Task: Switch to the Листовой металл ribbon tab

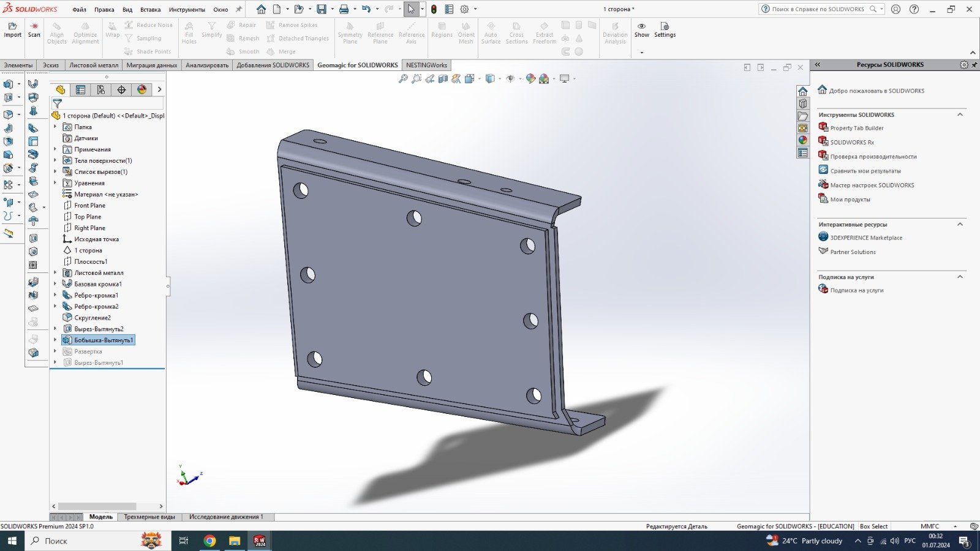Action: click(94, 65)
